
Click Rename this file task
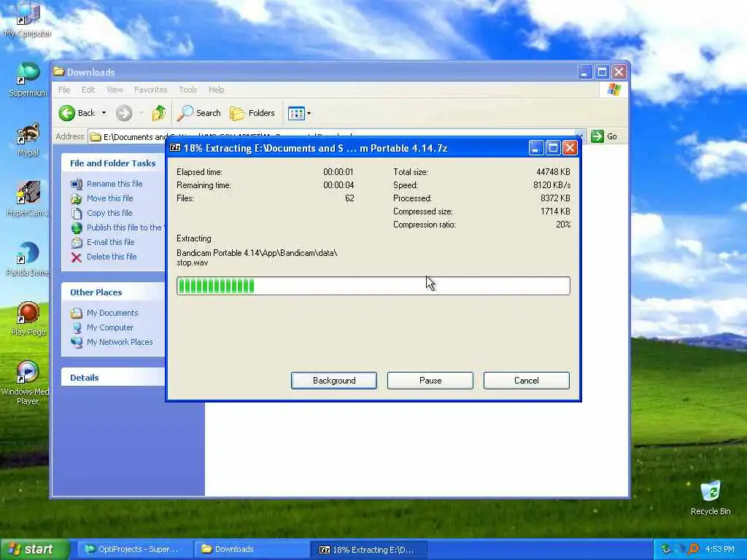point(115,183)
